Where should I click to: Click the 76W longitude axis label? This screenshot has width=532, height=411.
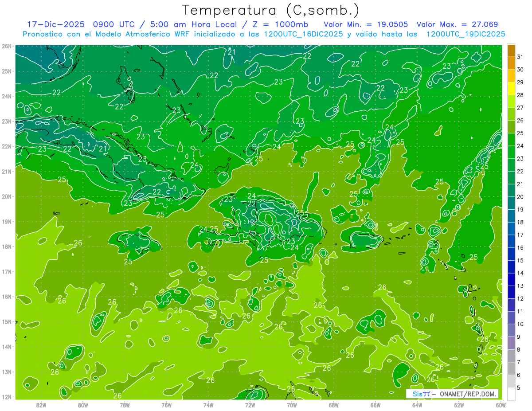[166, 405]
